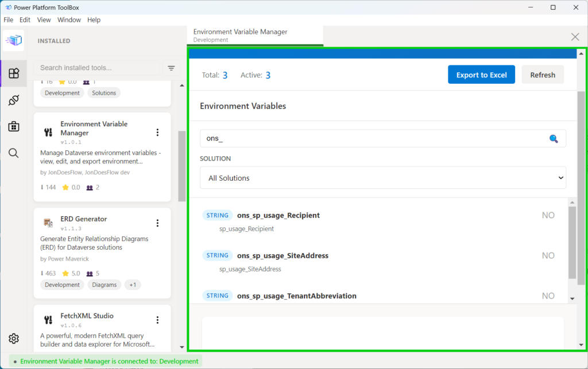Screen dimensions: 588x369
Task: Open Environment Variable Manager options menu
Action: pos(157,133)
